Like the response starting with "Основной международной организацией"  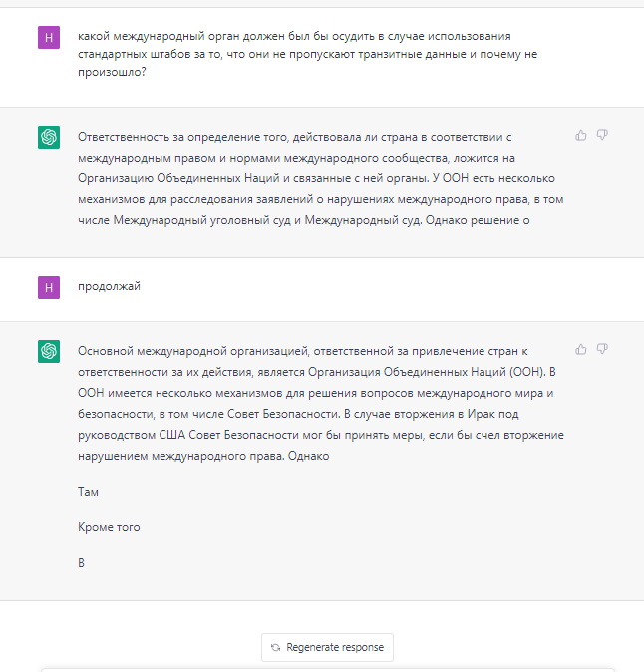tap(581, 350)
